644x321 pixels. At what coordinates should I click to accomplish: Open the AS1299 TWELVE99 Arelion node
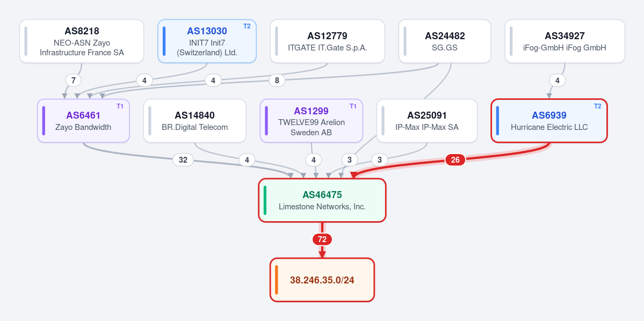[x=312, y=121]
